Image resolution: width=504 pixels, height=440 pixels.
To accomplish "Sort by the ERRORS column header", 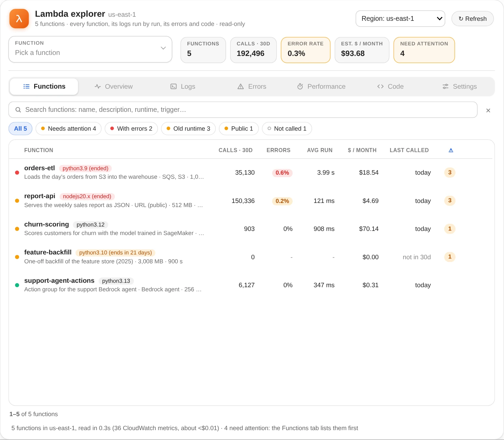I will (279, 150).
